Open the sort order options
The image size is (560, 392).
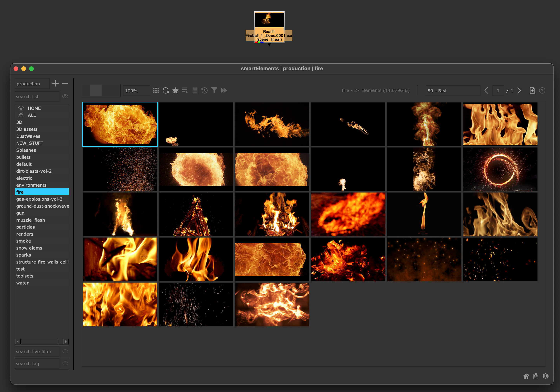[185, 90]
